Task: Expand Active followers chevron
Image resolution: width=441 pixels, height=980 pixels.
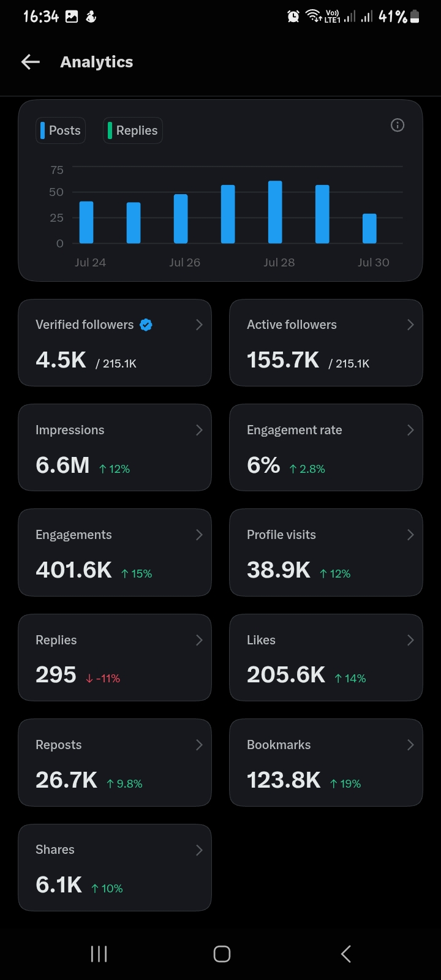Action: coord(410,325)
